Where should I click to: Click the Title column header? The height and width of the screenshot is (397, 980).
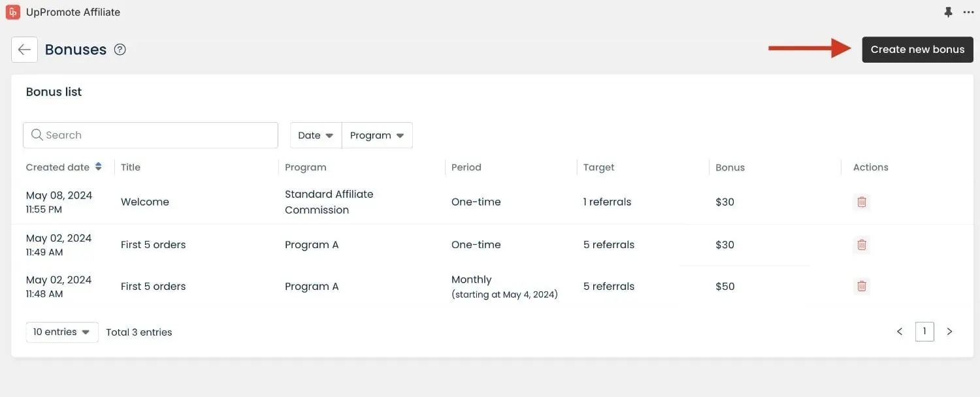coord(131,167)
